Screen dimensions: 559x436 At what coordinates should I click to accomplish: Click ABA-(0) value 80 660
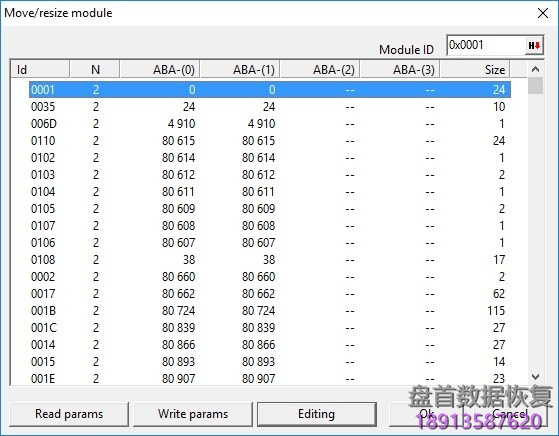point(179,277)
